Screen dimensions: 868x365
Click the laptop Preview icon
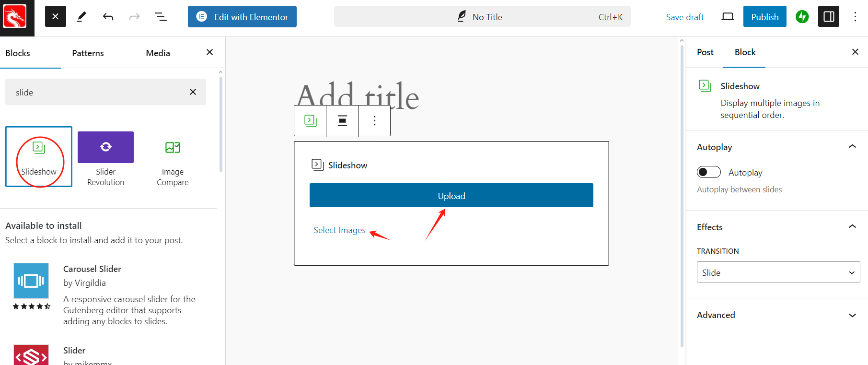728,17
